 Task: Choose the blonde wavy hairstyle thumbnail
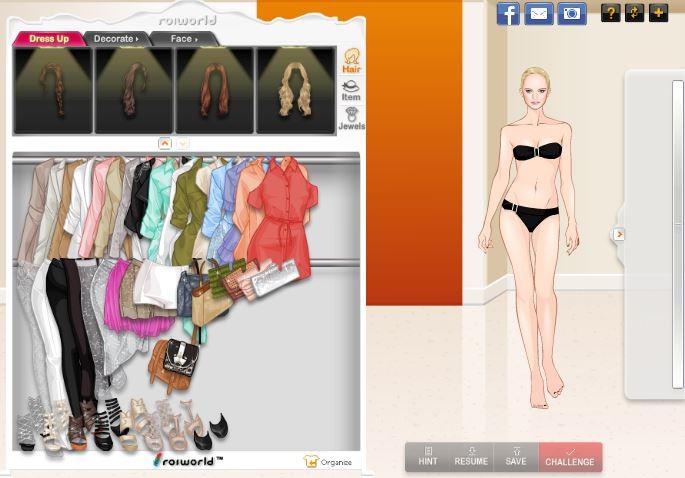[x=296, y=90]
